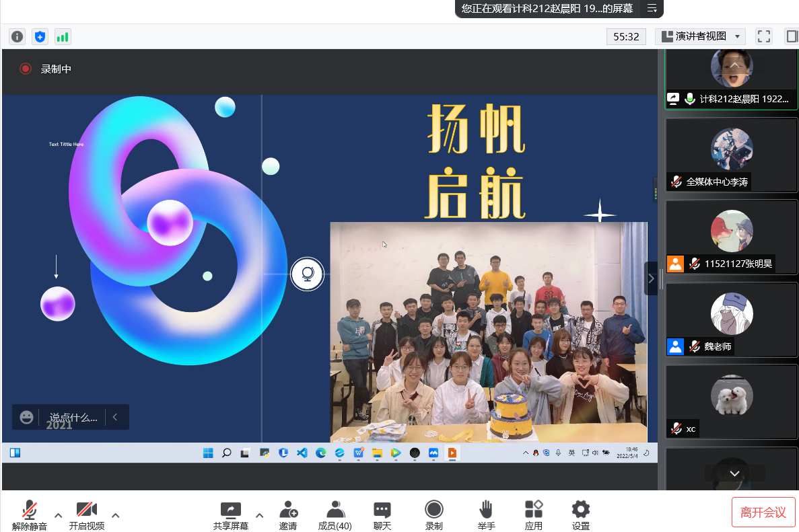This screenshot has height=532, width=799.
Task: Open the Speaker view (演讲者视图) dropdown
Action: coord(700,36)
